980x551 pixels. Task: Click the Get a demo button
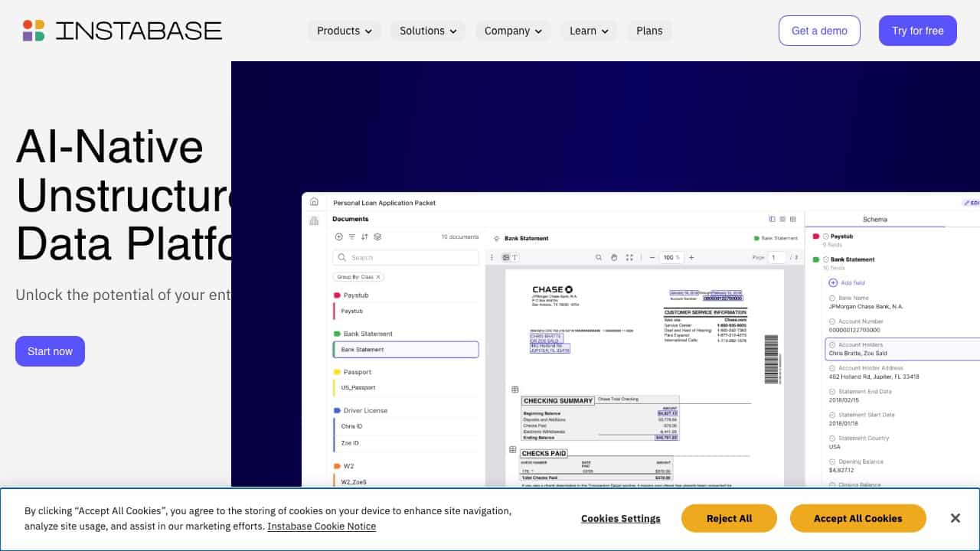coord(819,31)
